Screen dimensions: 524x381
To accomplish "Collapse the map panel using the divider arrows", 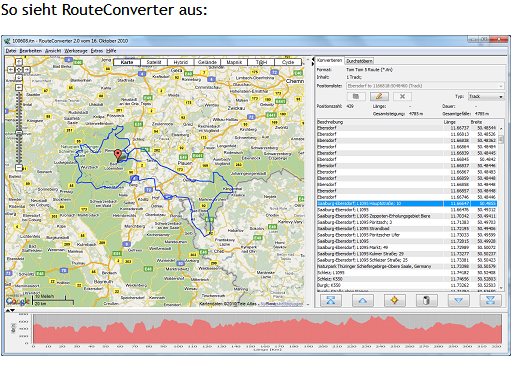I will [313, 61].
